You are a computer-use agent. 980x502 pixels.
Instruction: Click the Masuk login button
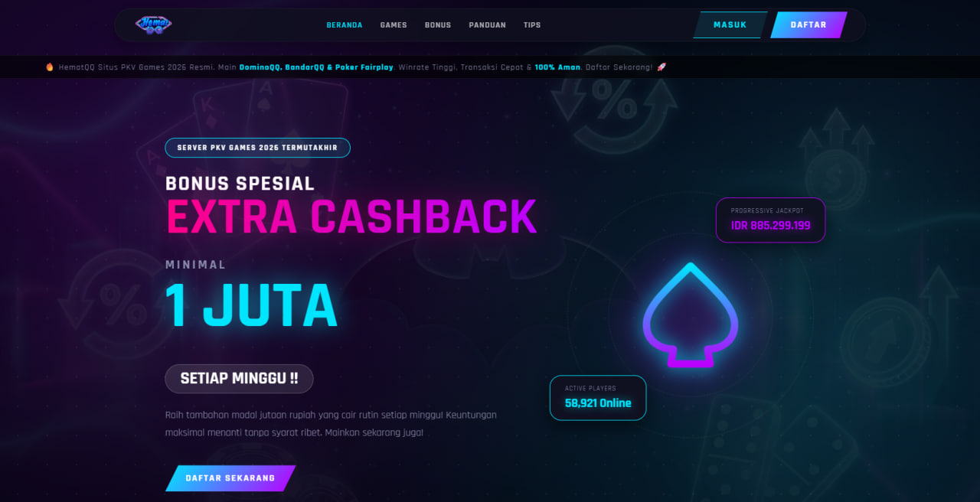coord(730,25)
